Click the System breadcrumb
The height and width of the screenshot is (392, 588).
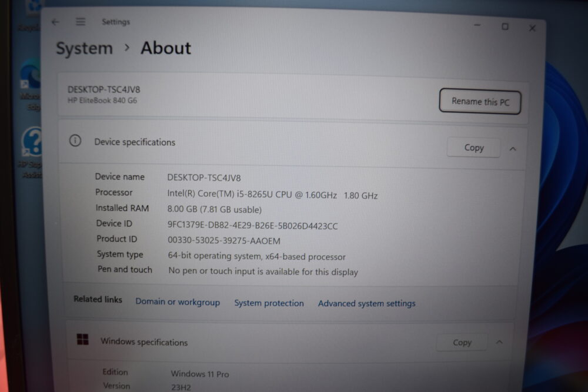(x=84, y=48)
